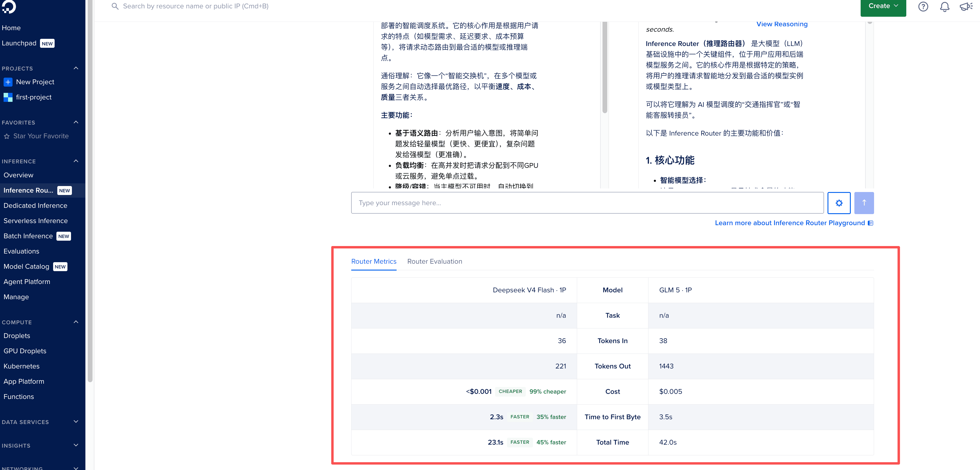Click the Tokens Out value 1443
This screenshot has width=980, height=470.
(x=666, y=366)
